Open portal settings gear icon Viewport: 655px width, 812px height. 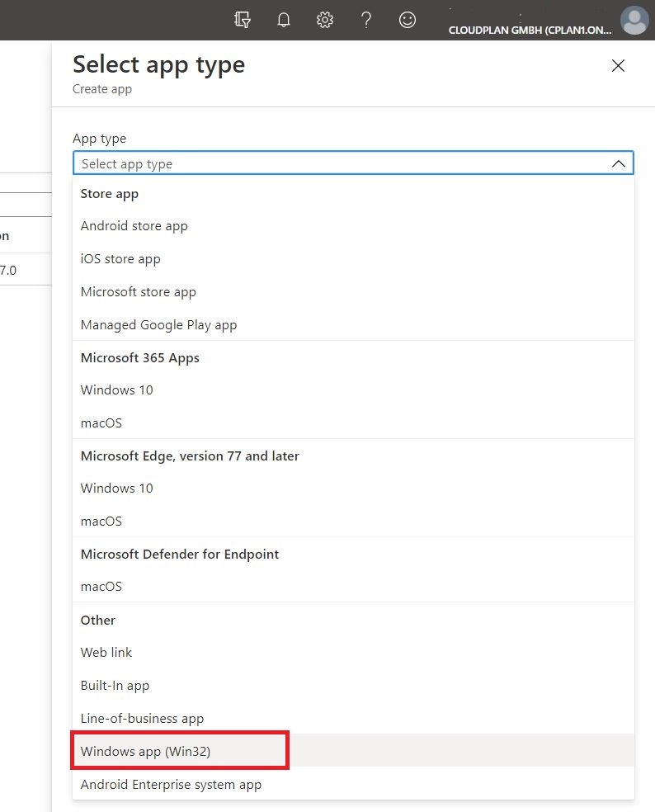[x=325, y=20]
